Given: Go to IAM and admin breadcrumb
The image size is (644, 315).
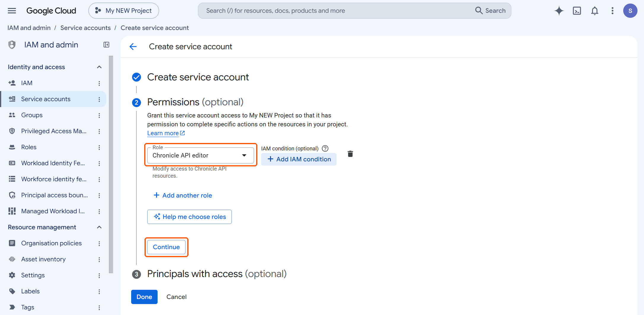Looking at the screenshot, I should click(x=29, y=28).
